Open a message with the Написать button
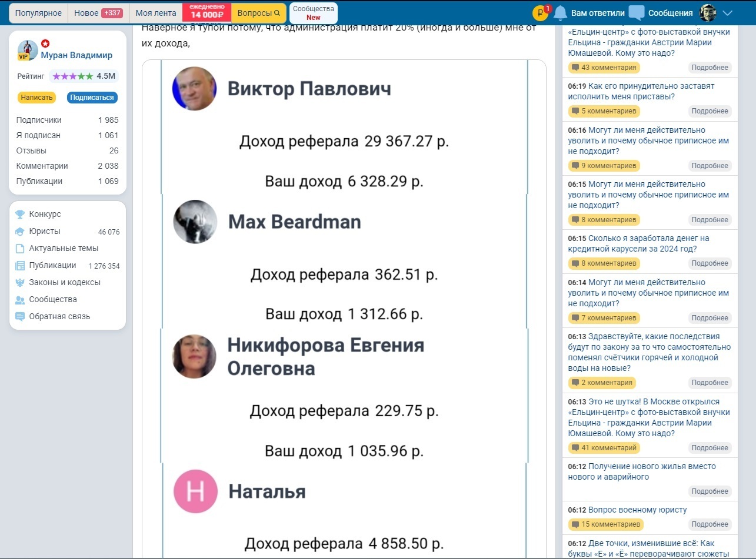This screenshot has height=559, width=756. click(36, 97)
